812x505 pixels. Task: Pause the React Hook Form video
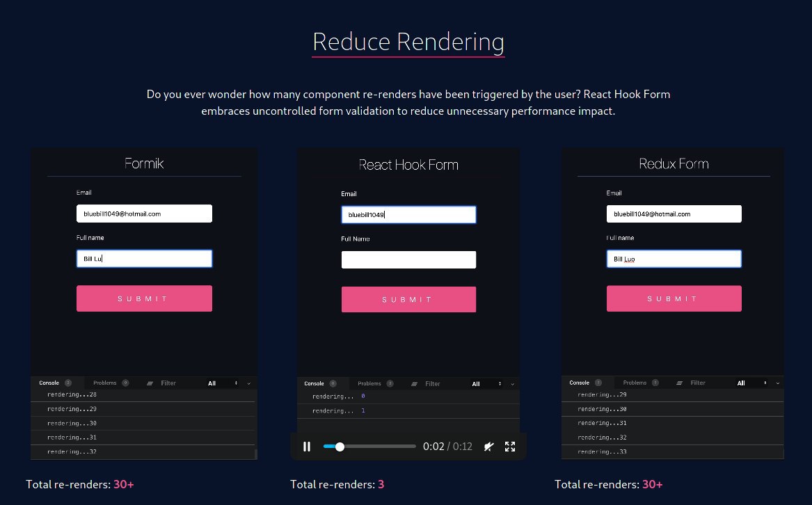click(307, 447)
